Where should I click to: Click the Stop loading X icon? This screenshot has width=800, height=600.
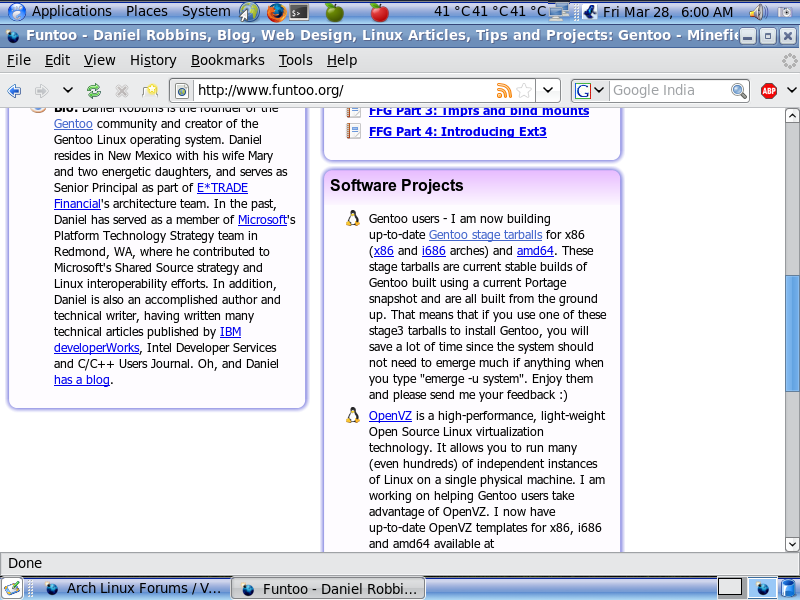[x=121, y=91]
